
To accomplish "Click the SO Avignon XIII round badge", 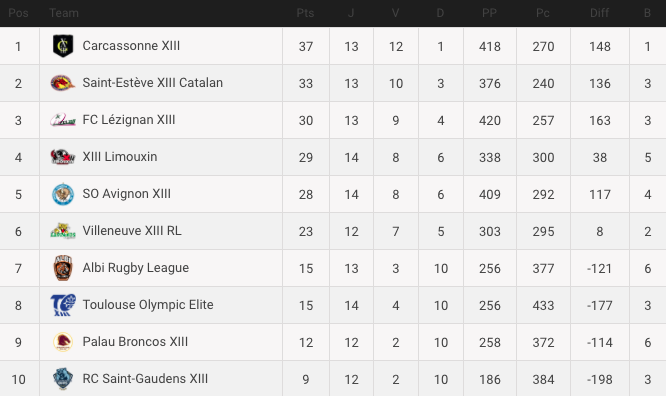I will [x=63, y=194].
